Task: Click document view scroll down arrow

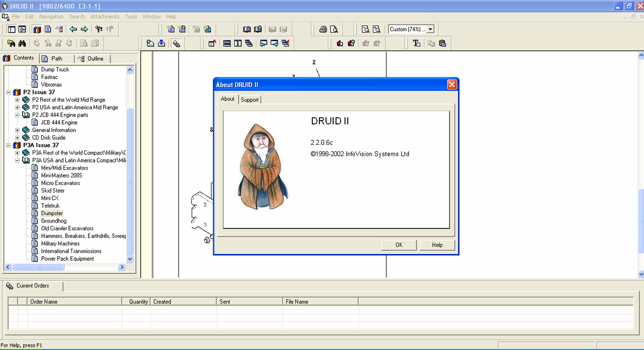Action: (640, 274)
